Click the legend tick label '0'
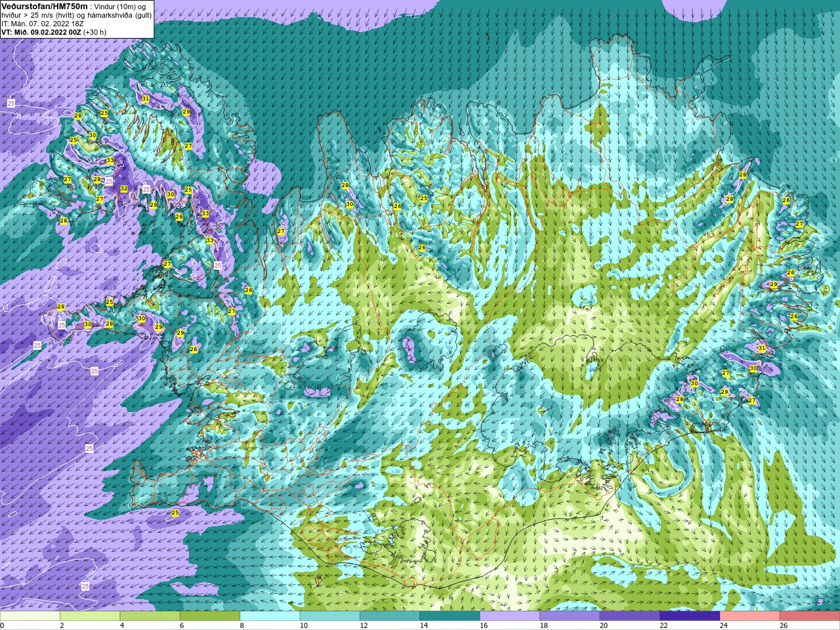This screenshot has height=630, width=840. tap(2, 625)
